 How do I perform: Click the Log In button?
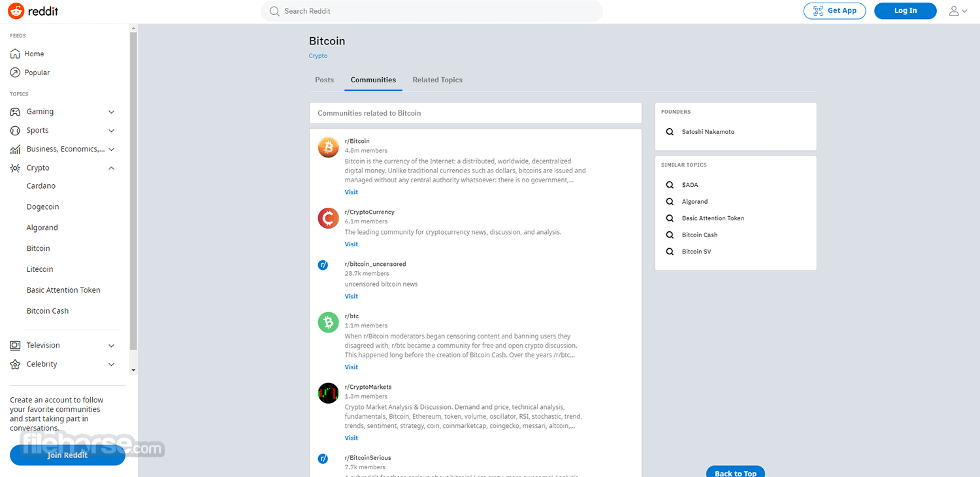tap(905, 10)
